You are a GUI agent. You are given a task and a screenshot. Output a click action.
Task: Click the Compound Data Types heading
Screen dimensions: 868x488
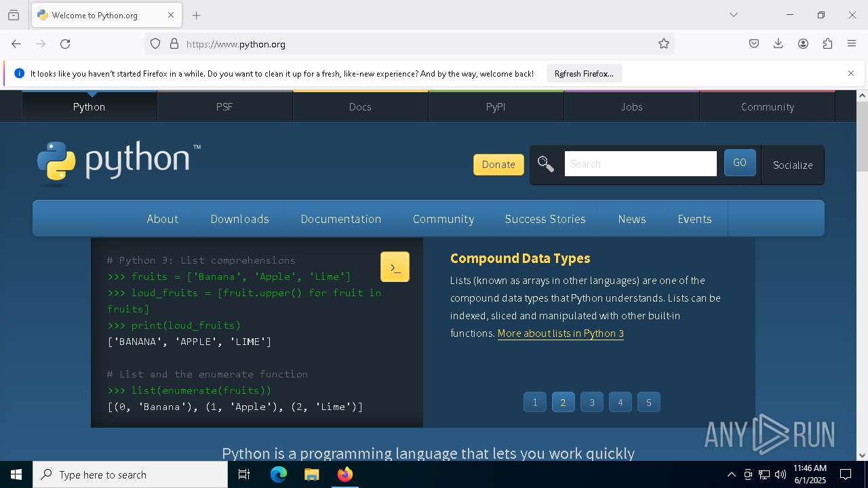click(x=520, y=258)
